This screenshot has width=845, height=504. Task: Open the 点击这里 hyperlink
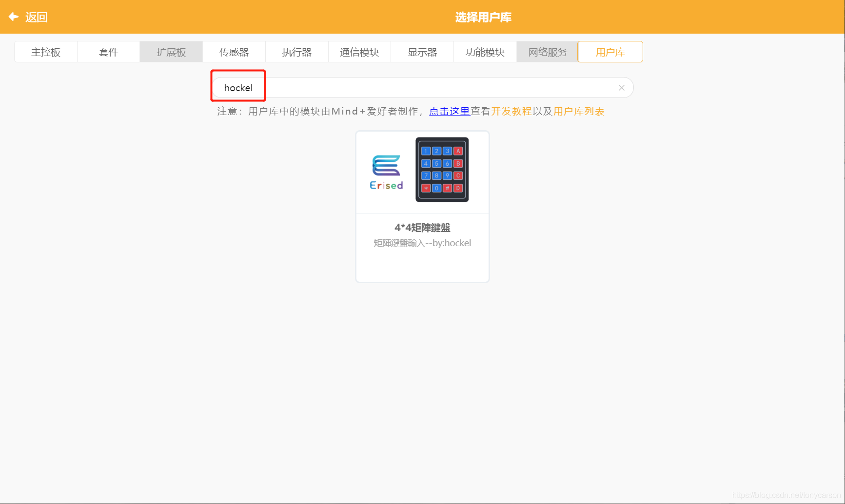[449, 111]
